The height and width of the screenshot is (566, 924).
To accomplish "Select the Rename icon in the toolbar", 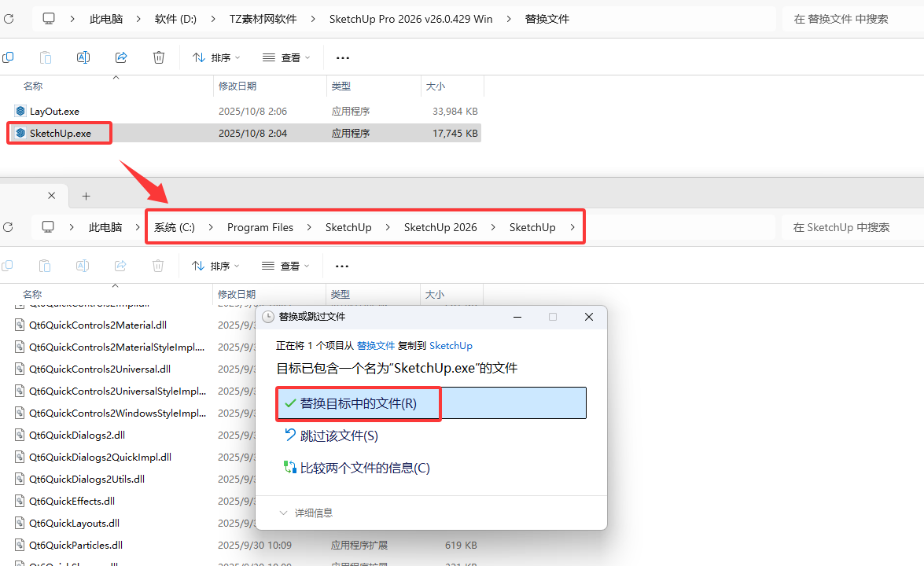I will (82, 57).
